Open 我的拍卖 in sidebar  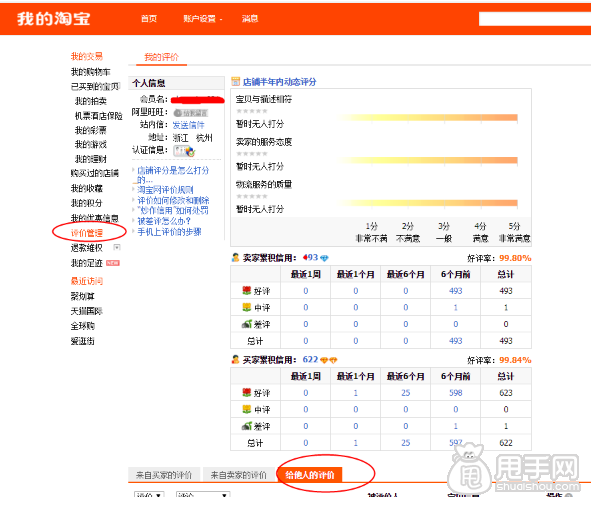tap(91, 101)
